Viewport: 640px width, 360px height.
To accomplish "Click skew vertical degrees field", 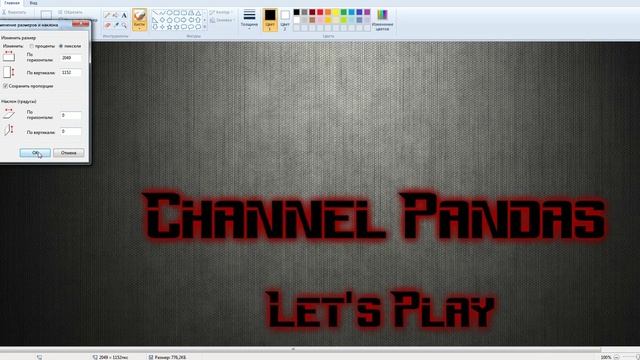I will (x=71, y=131).
